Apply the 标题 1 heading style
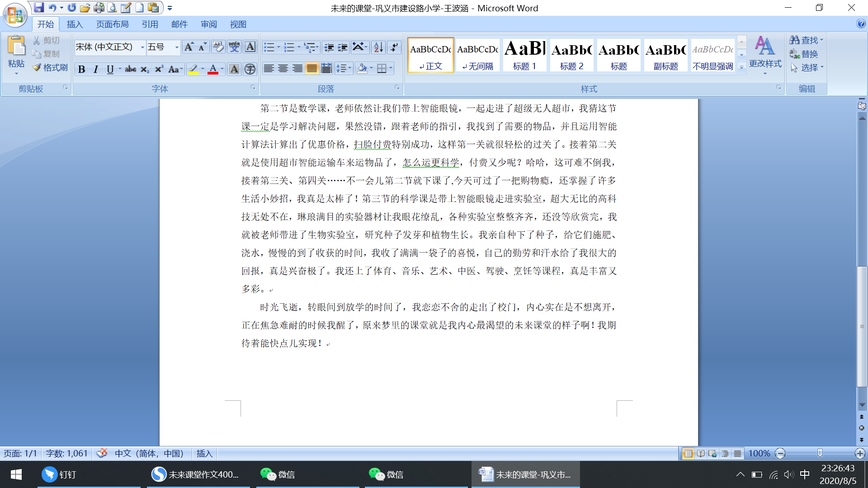Image resolution: width=868 pixels, height=488 pixels. click(524, 55)
